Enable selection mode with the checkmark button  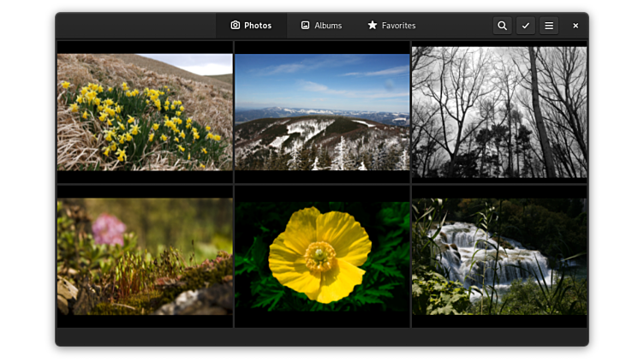click(x=526, y=26)
